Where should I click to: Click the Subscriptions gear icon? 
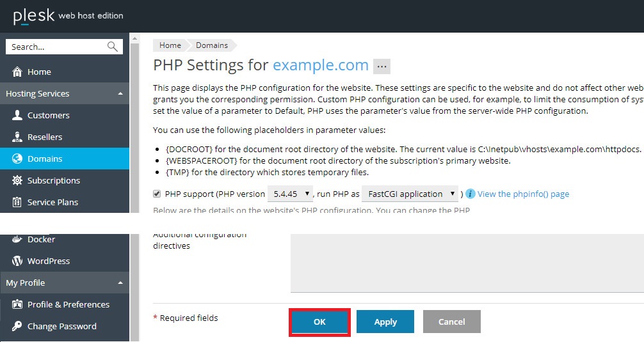click(17, 180)
